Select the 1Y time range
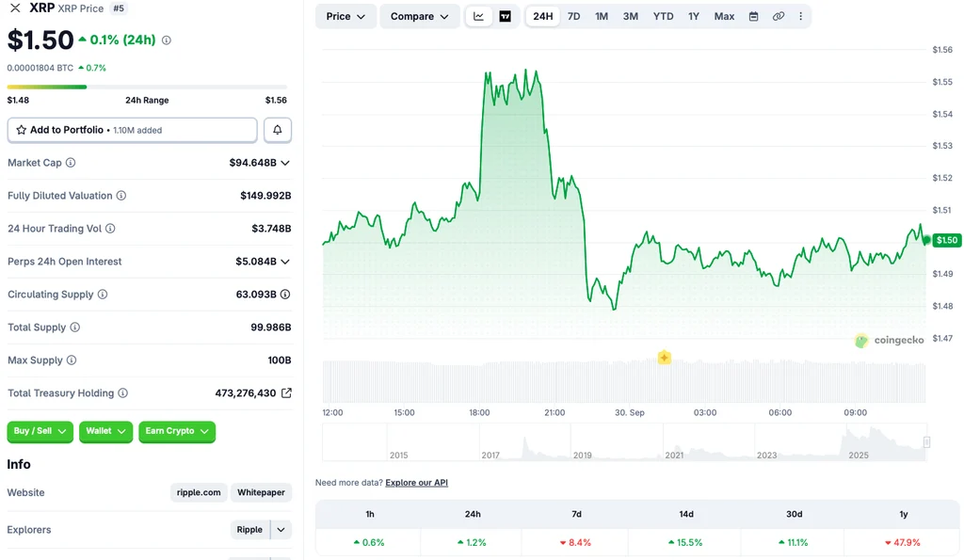Viewport: 964px width, 560px height. coord(694,17)
